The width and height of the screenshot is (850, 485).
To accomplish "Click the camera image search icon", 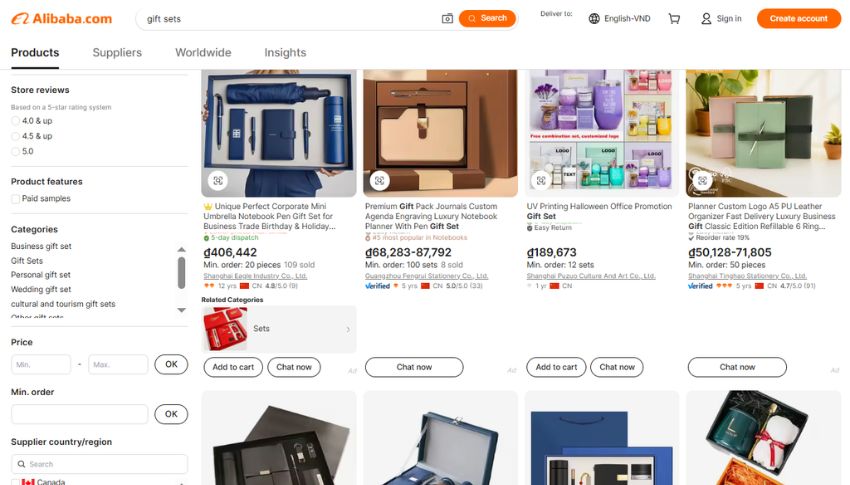I will click(447, 18).
